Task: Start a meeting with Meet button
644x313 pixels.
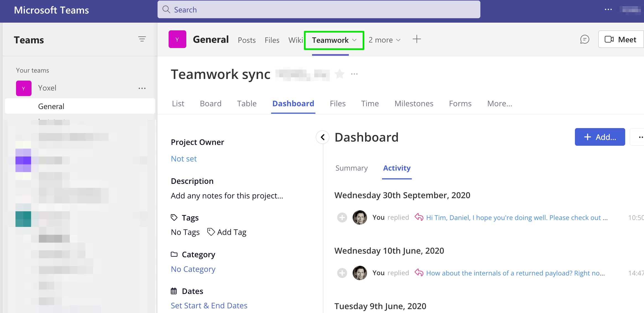Action: pos(621,39)
